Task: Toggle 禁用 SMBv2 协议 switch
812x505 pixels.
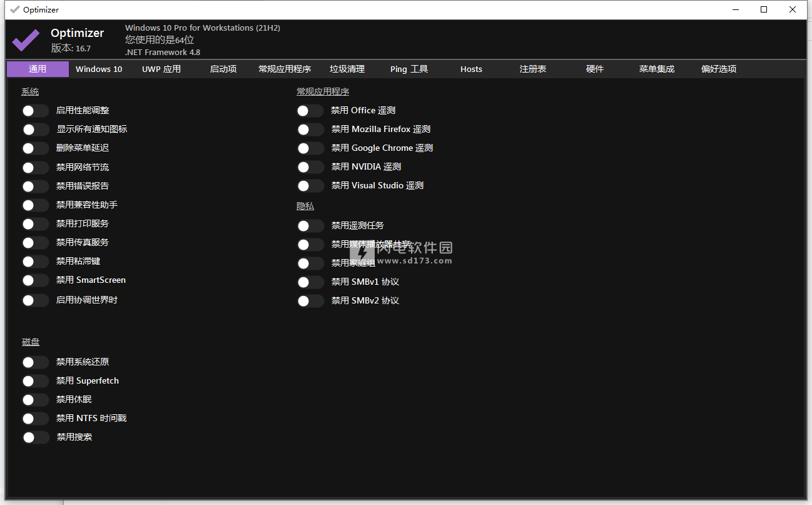Action: click(310, 301)
